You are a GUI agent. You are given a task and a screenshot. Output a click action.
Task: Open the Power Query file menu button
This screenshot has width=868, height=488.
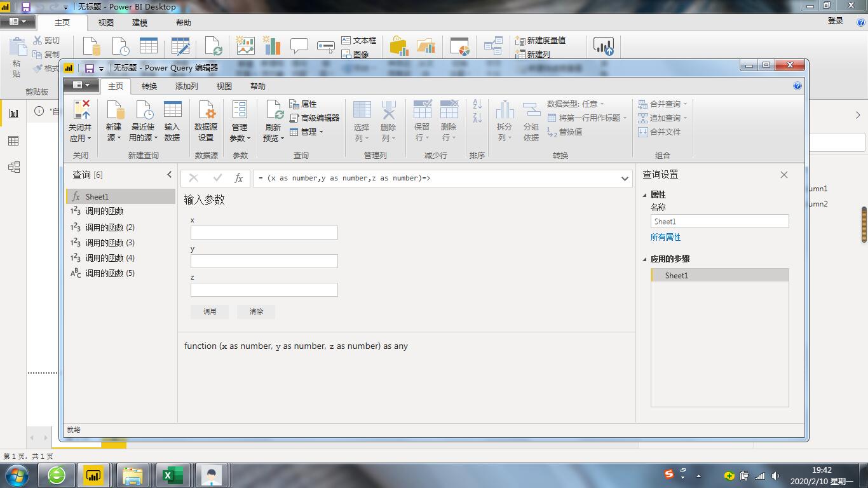[x=82, y=85]
